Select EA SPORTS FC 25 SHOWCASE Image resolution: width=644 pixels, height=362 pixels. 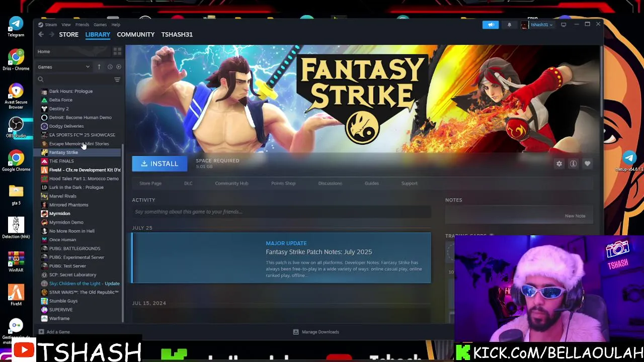click(82, 135)
